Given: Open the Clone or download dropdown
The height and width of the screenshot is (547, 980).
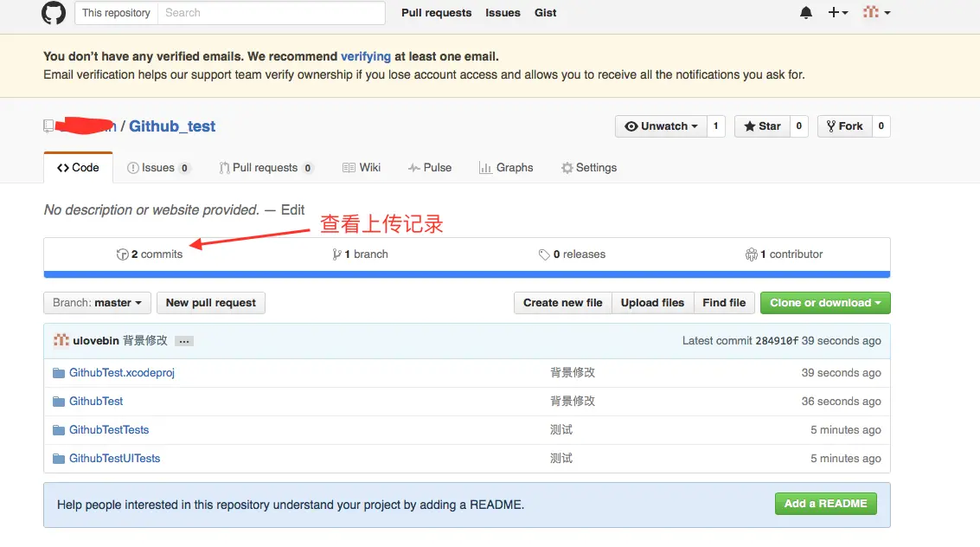Looking at the screenshot, I should pos(825,303).
